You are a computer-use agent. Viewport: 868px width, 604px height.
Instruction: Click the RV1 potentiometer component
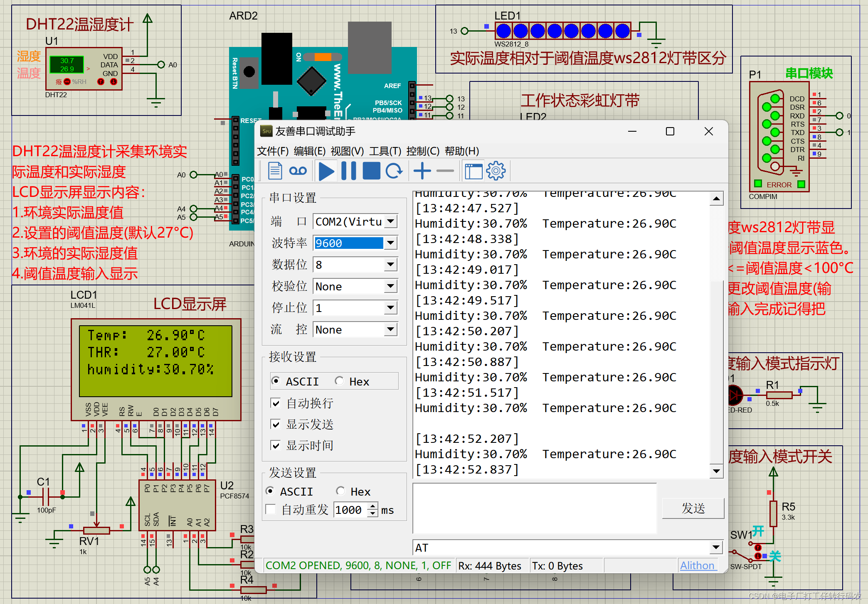[96, 530]
